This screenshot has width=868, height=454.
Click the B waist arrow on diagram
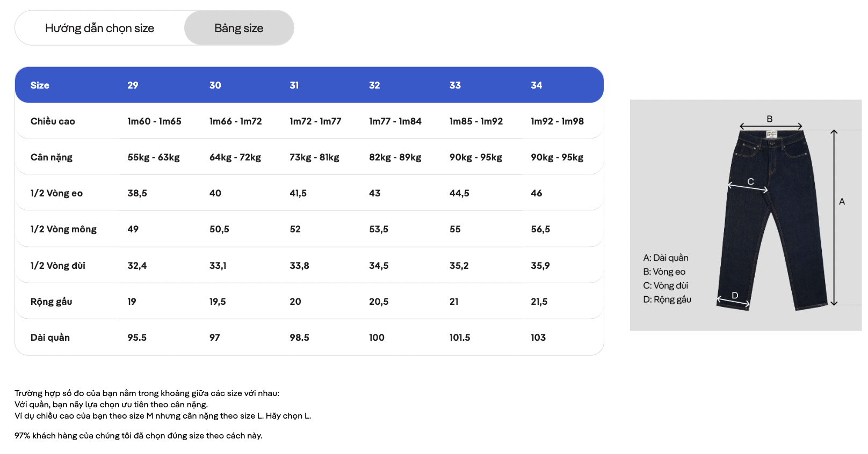tap(771, 126)
